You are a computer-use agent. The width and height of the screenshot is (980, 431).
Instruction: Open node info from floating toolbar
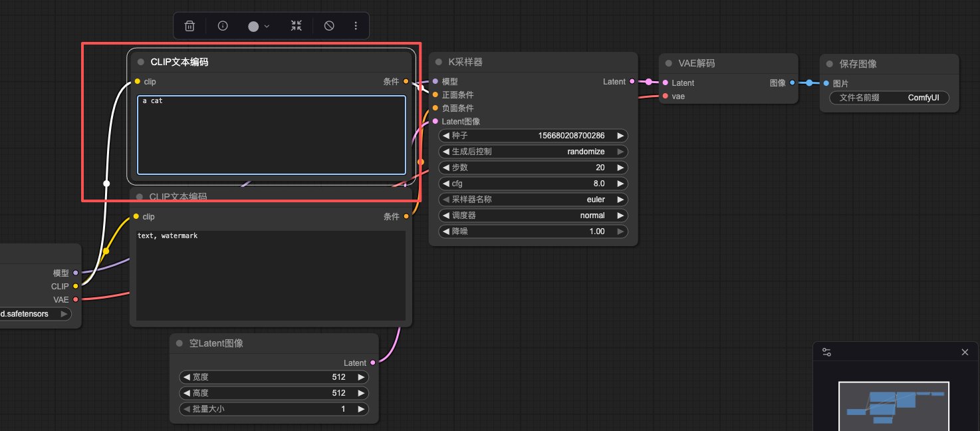(x=223, y=26)
